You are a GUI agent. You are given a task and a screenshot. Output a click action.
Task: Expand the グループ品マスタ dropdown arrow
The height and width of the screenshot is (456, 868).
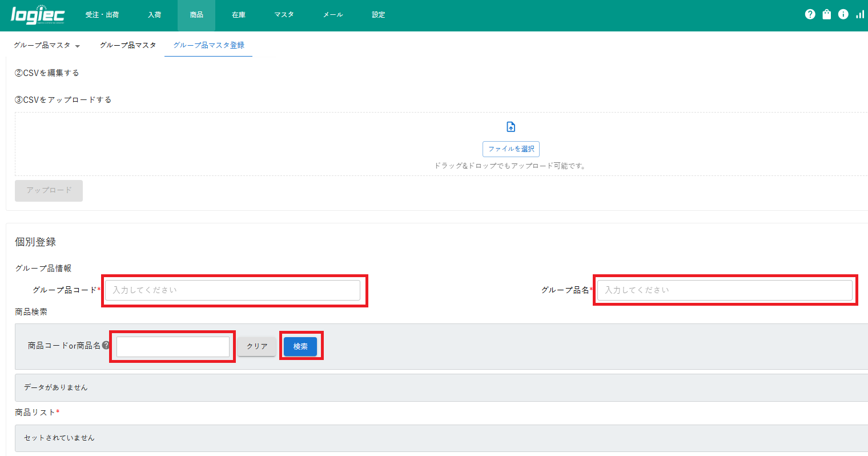pyautogui.click(x=78, y=46)
